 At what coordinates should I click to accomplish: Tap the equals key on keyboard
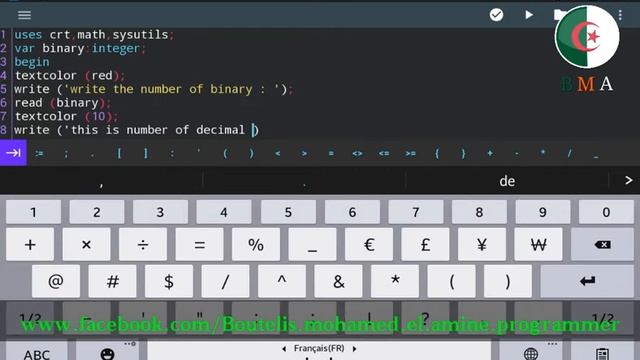(x=200, y=244)
